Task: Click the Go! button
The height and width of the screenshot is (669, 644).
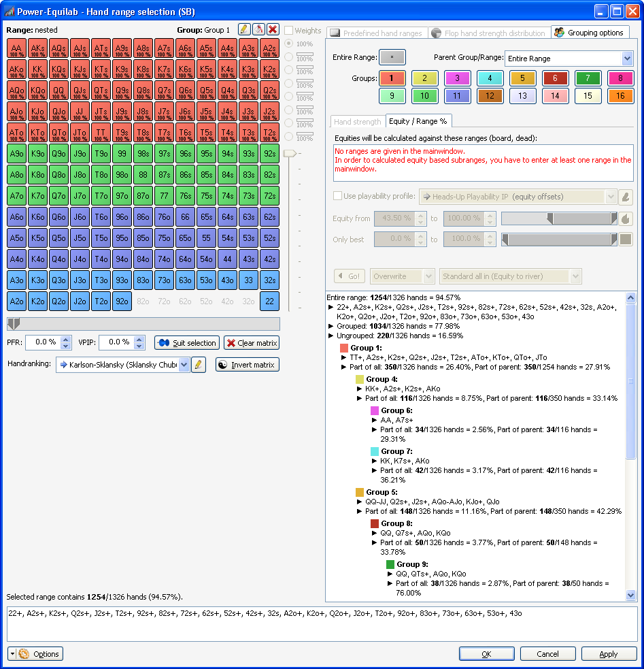Action: click(350, 276)
